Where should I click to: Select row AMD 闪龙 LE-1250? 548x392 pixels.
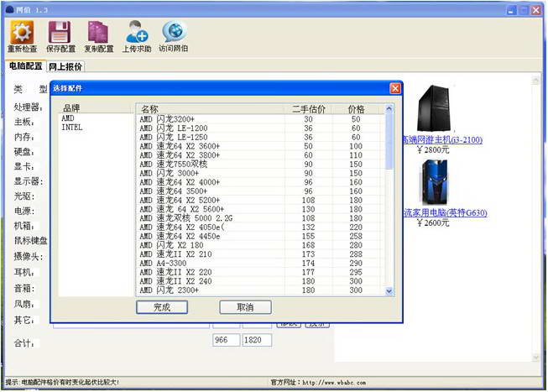pos(259,138)
